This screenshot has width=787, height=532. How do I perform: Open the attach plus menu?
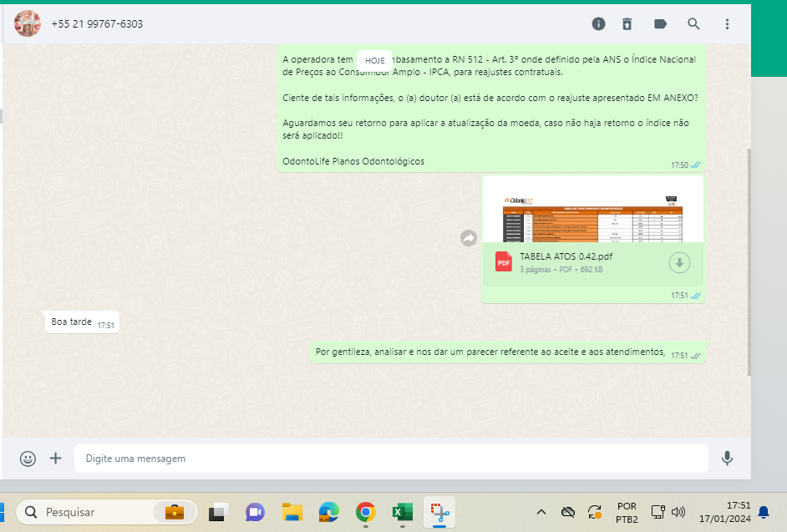(56, 458)
